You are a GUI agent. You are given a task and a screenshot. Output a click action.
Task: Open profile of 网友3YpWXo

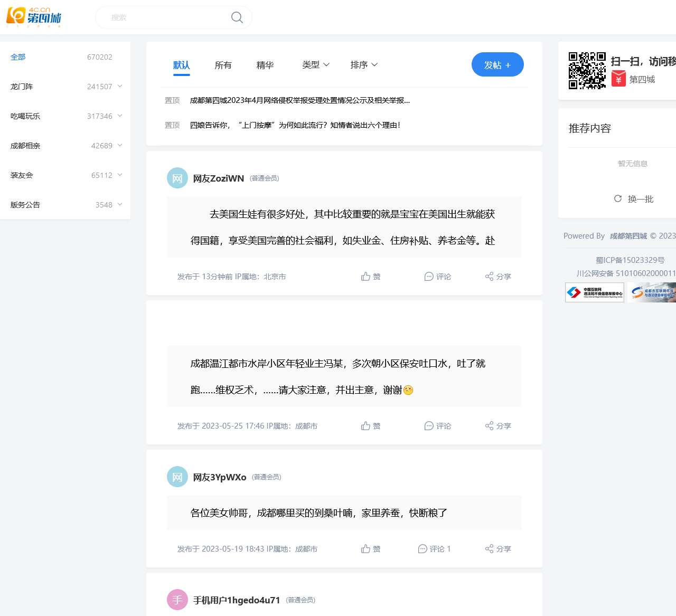coord(220,477)
